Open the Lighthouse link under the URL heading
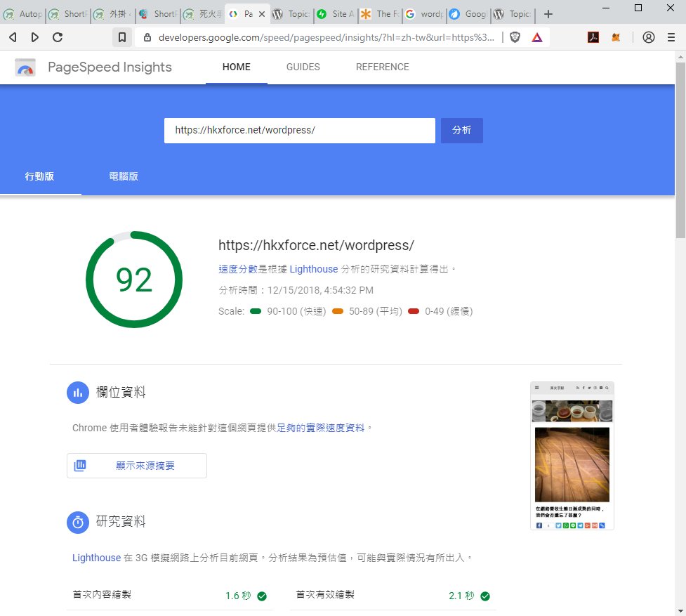The image size is (686, 616). 314,269
